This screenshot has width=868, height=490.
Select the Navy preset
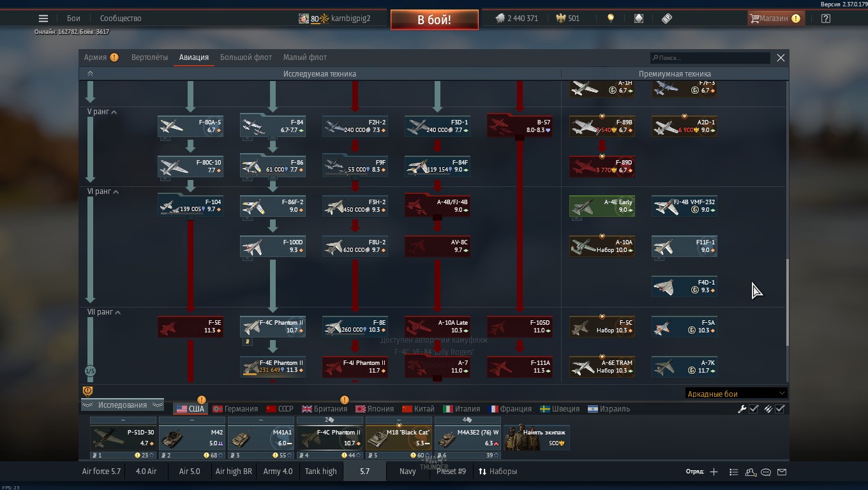408,471
